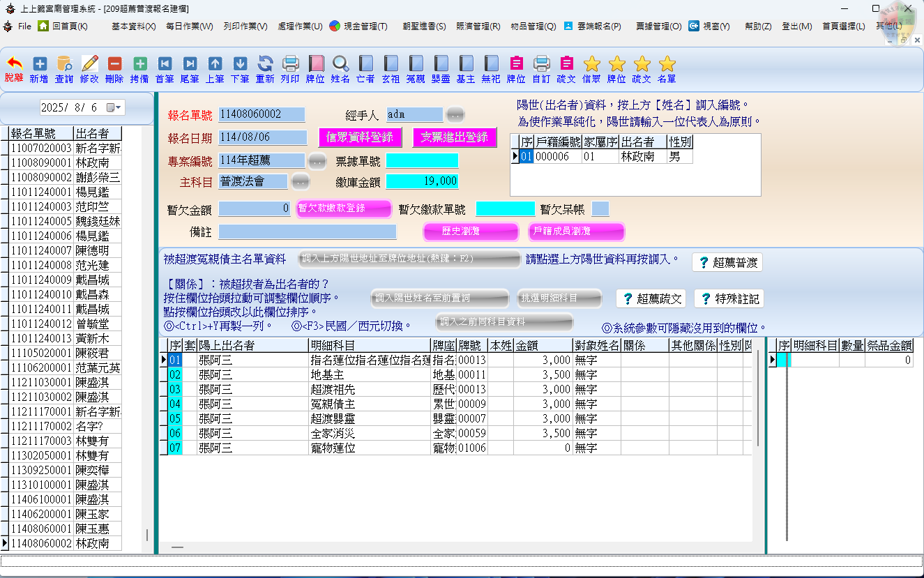This screenshot has height=578, width=924.
Task: Open the 名單 star icon
Action: click(x=667, y=64)
